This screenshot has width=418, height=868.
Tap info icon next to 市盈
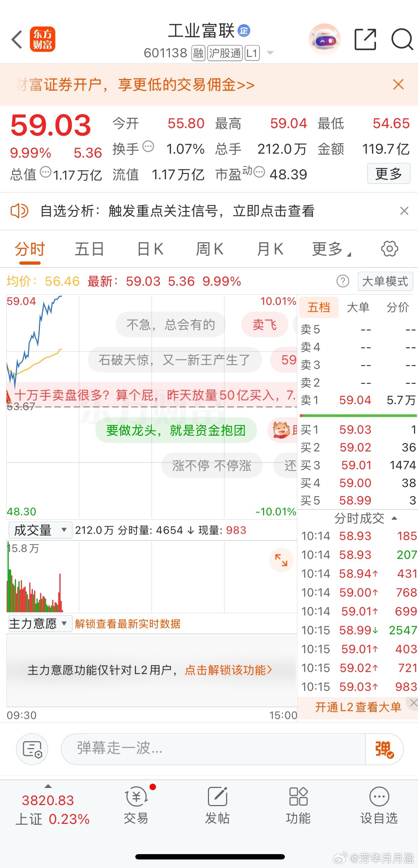(259, 172)
